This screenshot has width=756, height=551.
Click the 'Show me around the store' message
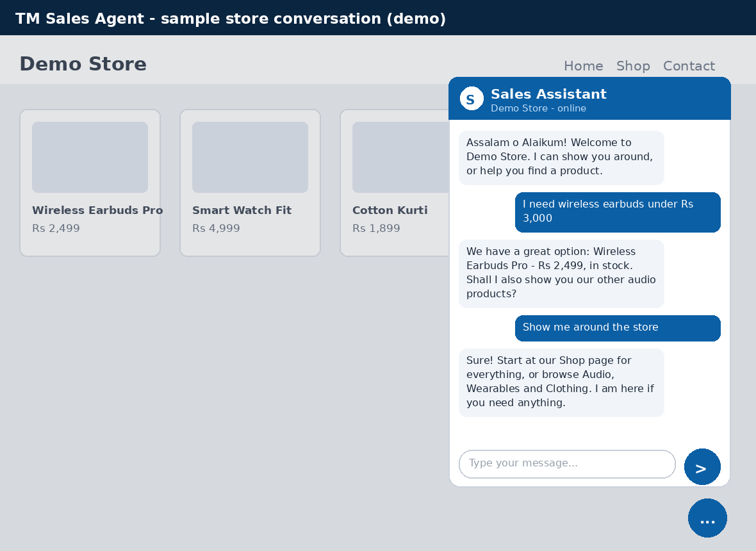pos(618,328)
